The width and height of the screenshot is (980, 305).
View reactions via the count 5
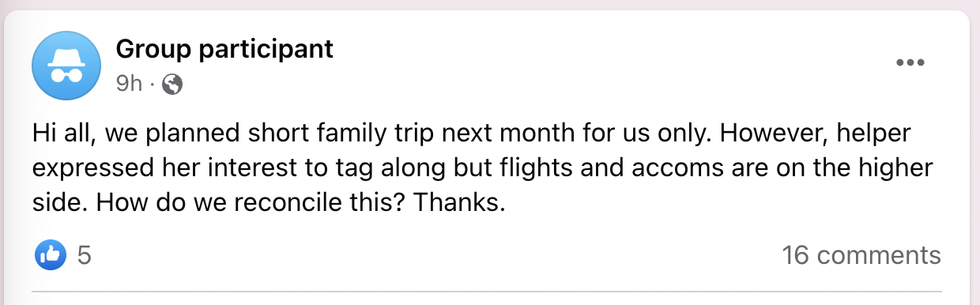84,255
